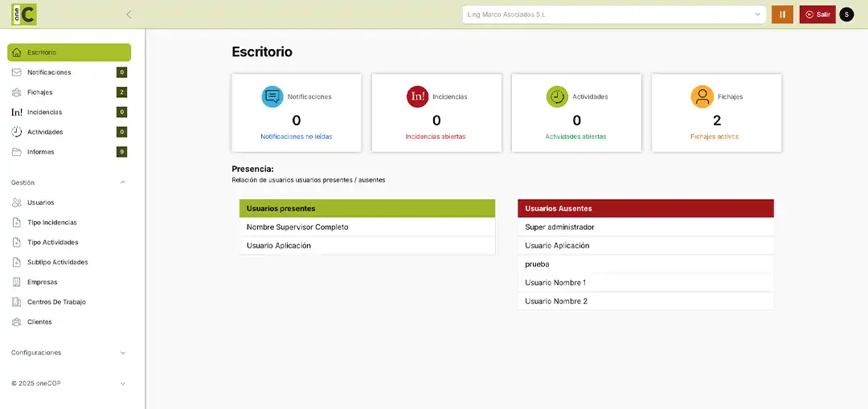Click the Informes folder icon in sidebar
The image size is (868, 409).
(x=17, y=152)
